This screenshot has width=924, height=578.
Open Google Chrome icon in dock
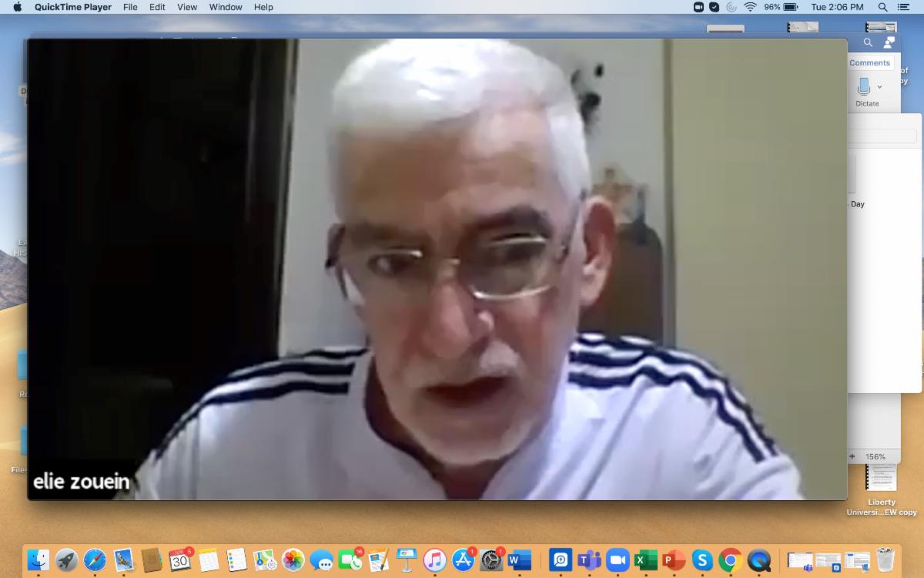(x=731, y=560)
